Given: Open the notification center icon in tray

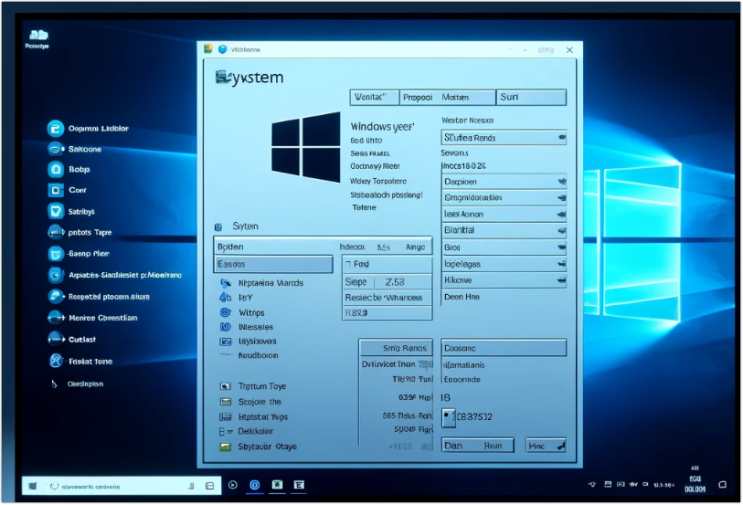Looking at the screenshot, I should pos(722,485).
